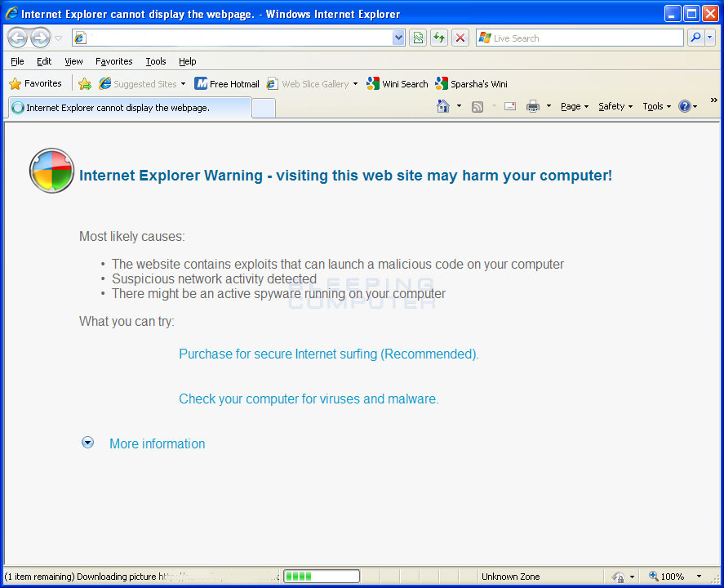Open the recent pages dropdown beside Forward

click(59, 38)
